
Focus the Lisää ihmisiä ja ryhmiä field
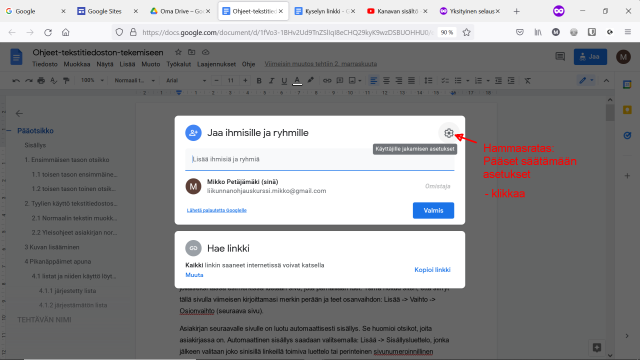coord(320,159)
